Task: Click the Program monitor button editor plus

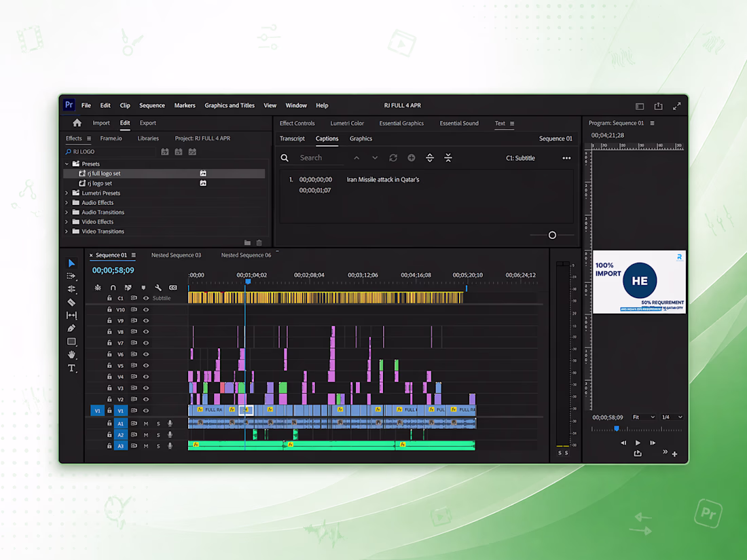Action: (674, 454)
